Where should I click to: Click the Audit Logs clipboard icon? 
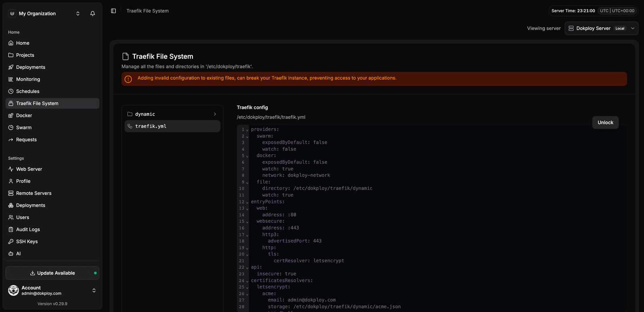point(11,229)
